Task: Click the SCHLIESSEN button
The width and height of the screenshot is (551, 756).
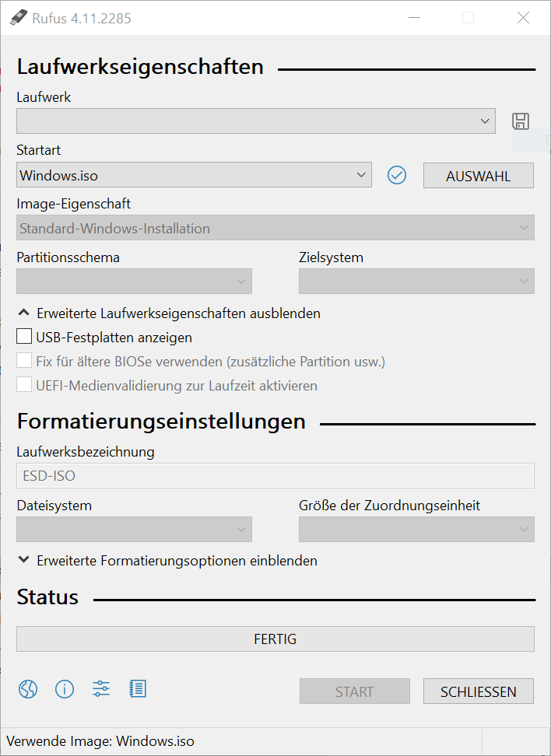Action: pos(479,691)
